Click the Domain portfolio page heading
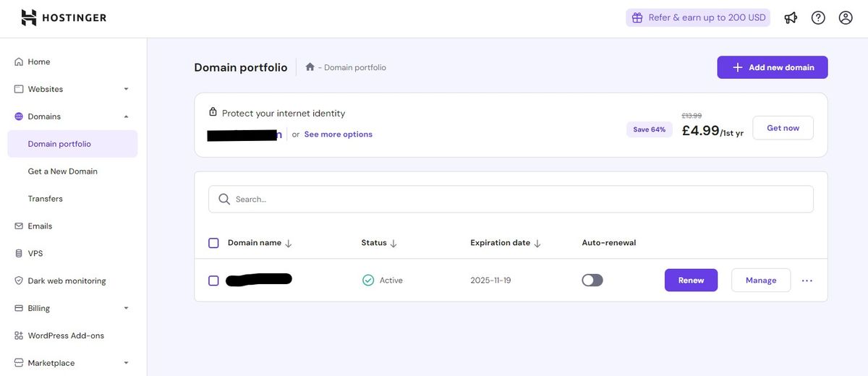Viewport: 868px width, 376px height. tap(241, 67)
